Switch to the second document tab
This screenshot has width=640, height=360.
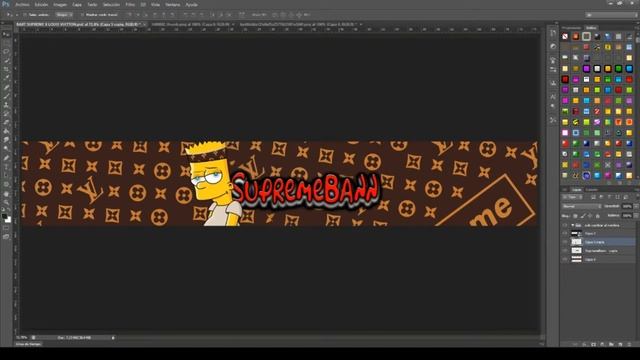coord(192,24)
